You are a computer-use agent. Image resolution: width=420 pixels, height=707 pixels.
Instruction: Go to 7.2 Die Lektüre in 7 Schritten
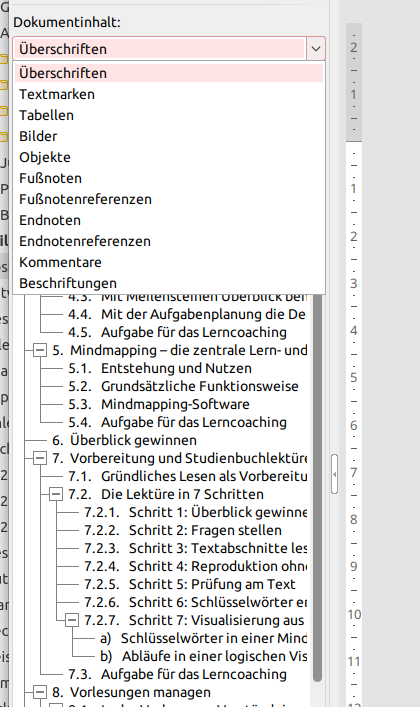166,495
